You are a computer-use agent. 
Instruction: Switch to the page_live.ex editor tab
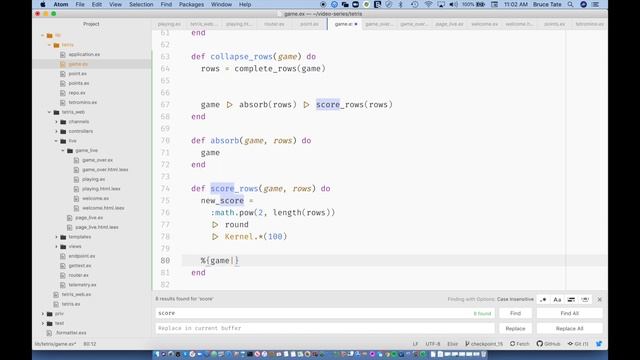click(x=449, y=24)
